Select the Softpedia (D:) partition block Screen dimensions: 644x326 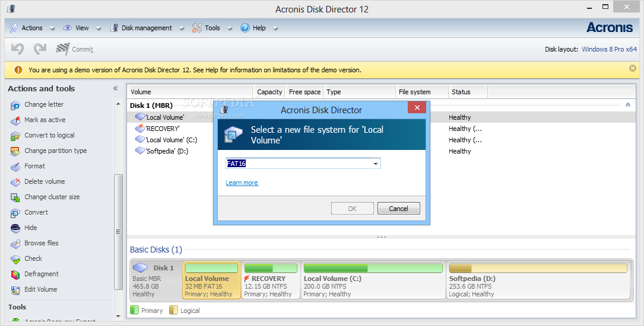538,280
